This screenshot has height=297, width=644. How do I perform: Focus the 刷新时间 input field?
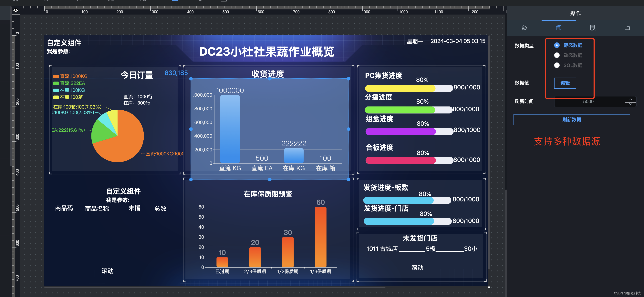pos(588,102)
